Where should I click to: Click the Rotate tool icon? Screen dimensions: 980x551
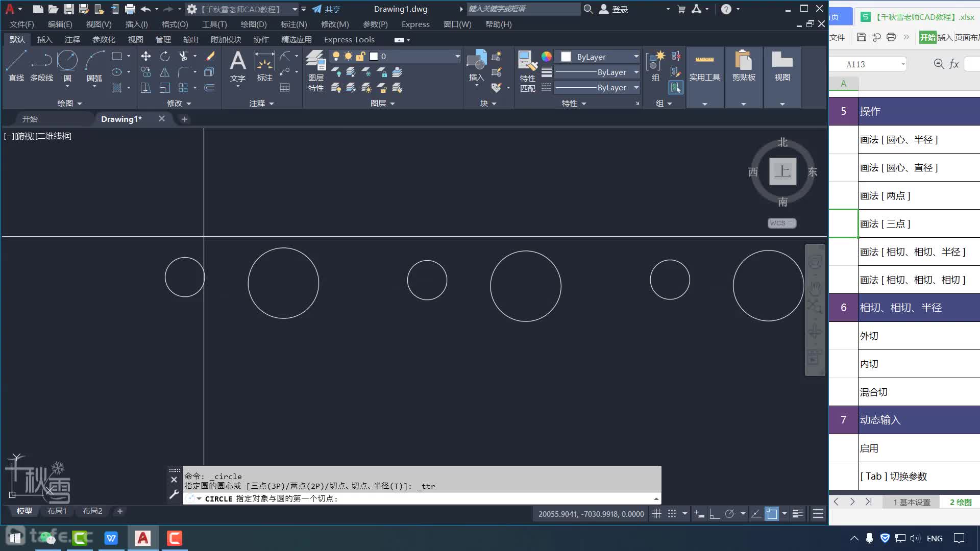(164, 56)
